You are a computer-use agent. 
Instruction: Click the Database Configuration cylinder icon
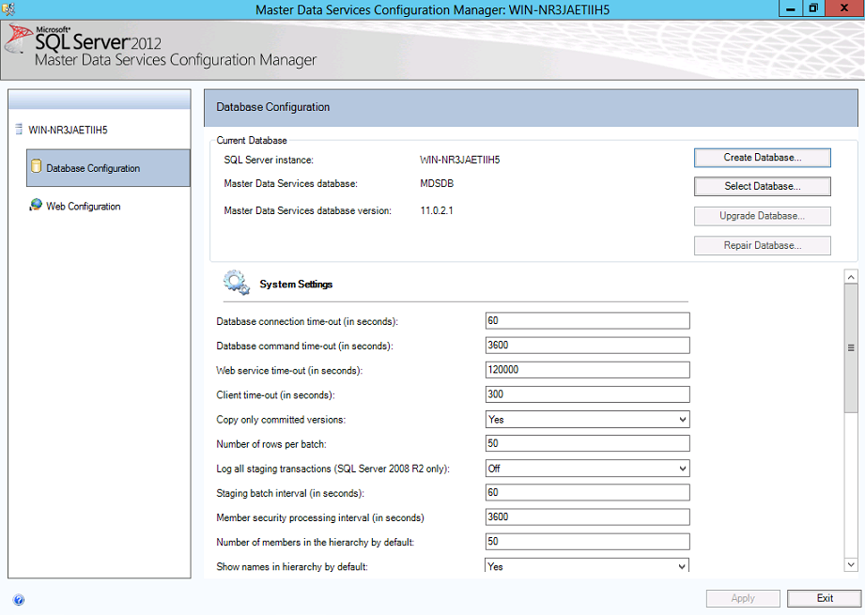[37, 166]
